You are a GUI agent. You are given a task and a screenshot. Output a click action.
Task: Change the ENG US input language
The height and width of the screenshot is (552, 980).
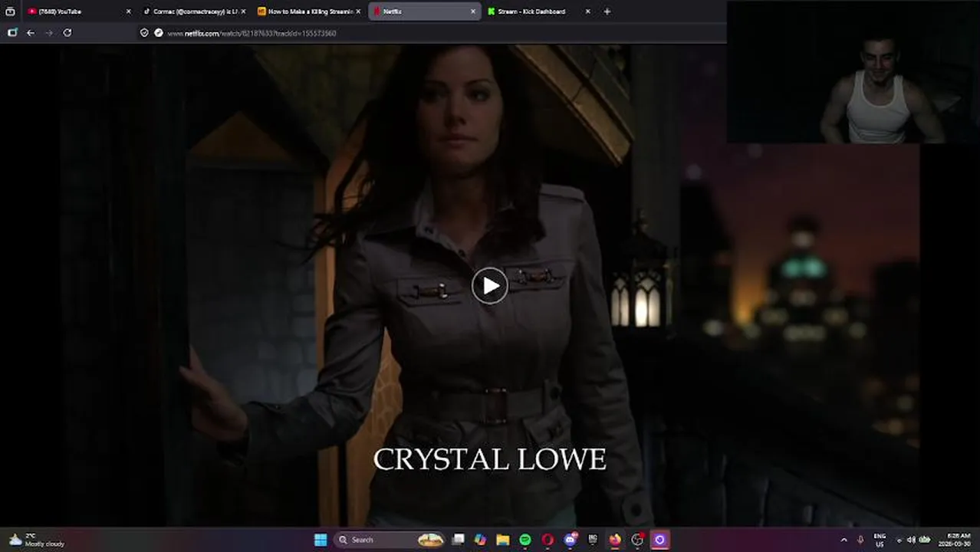(880, 540)
